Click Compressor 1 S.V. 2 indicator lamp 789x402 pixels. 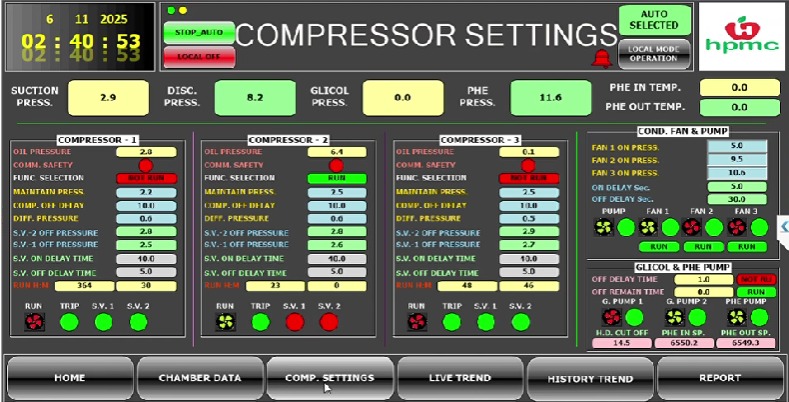pos(138,321)
